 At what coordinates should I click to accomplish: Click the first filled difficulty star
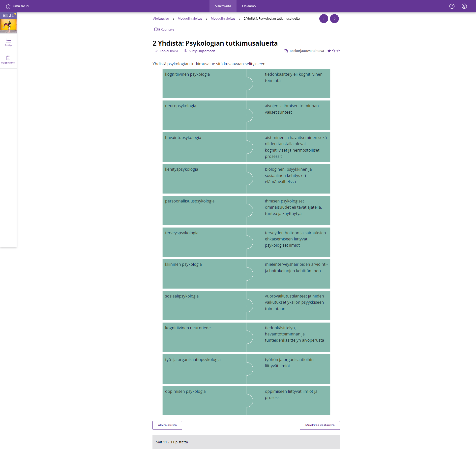tap(329, 51)
